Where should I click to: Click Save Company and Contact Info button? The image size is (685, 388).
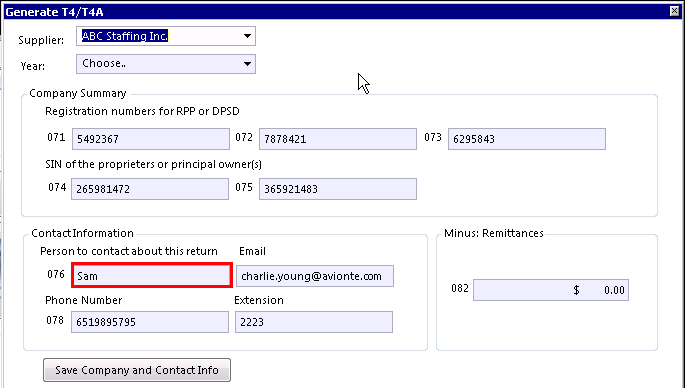tap(137, 370)
